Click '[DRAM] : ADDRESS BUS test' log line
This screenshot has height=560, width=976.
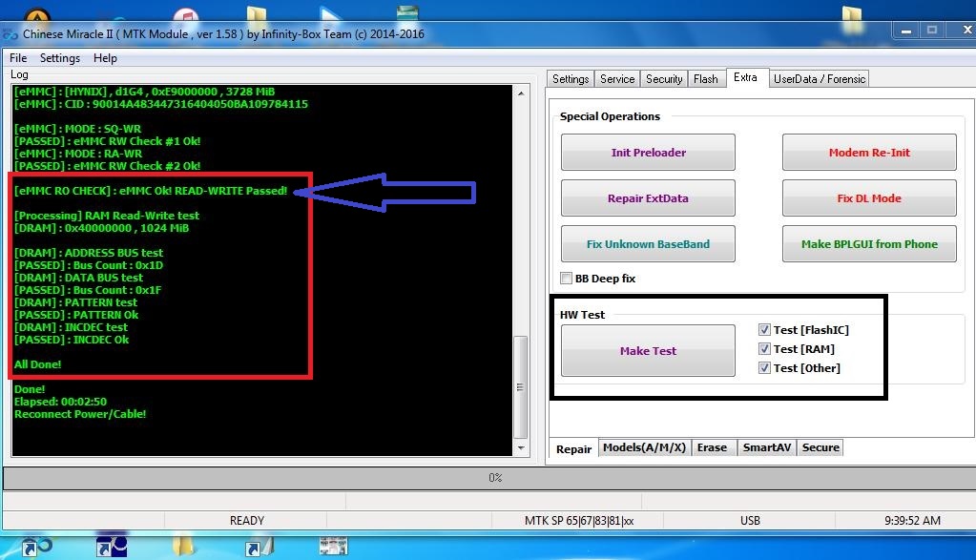pos(89,253)
